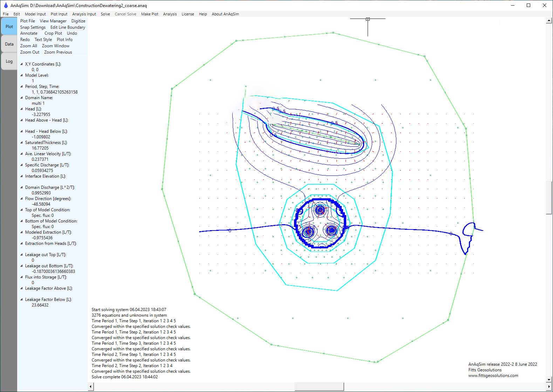Image resolution: width=553 pixels, height=392 pixels.
Task: Click Crop Plot option
Action: pyautogui.click(x=53, y=33)
